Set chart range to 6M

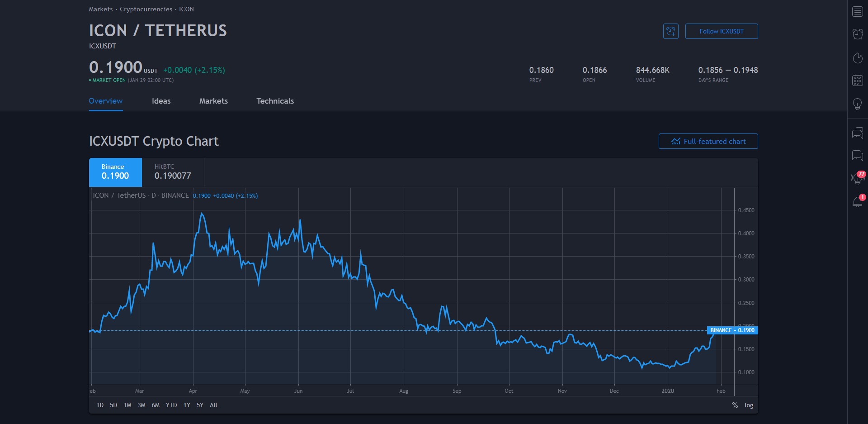coord(156,405)
